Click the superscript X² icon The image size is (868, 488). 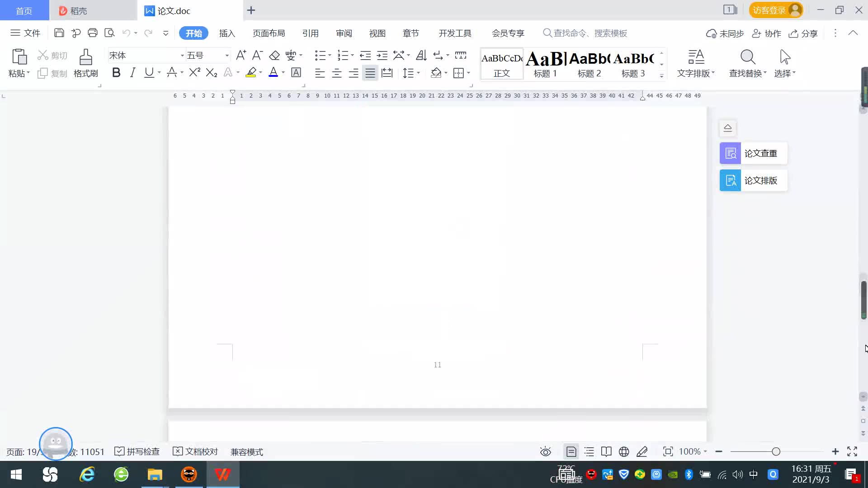[194, 73]
